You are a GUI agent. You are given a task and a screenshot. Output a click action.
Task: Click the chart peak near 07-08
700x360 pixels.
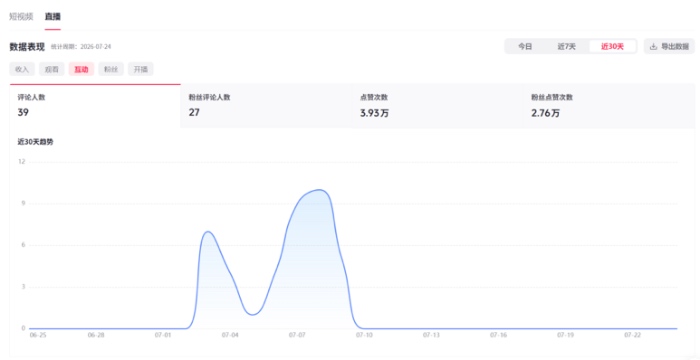pyautogui.click(x=320, y=190)
